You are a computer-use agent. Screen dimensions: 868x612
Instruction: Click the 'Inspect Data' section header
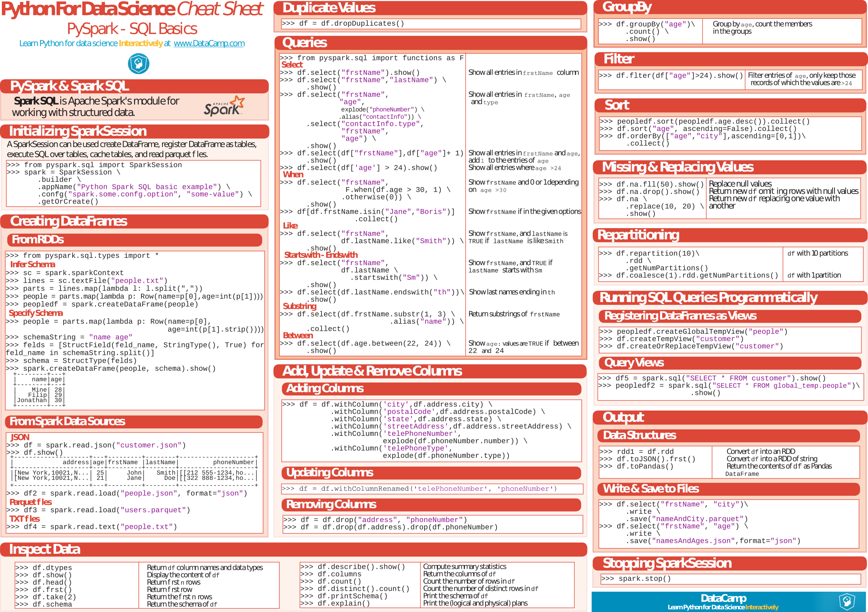[x=293, y=549]
